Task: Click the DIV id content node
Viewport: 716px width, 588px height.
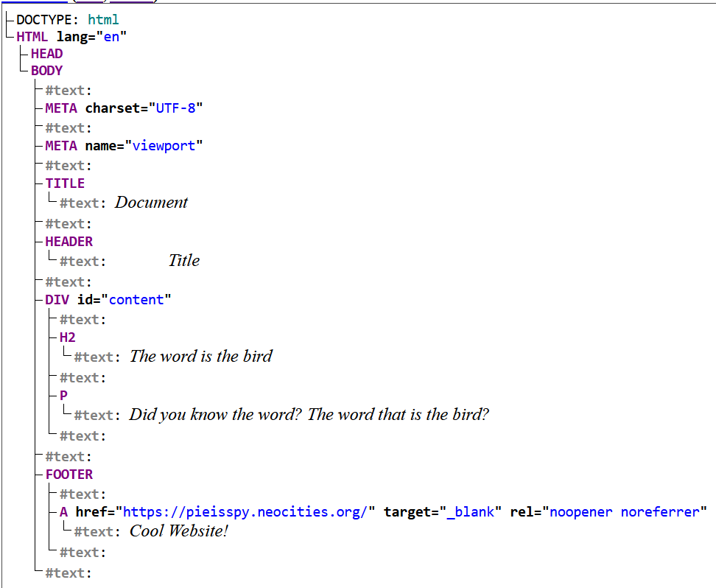Action: tap(58, 300)
